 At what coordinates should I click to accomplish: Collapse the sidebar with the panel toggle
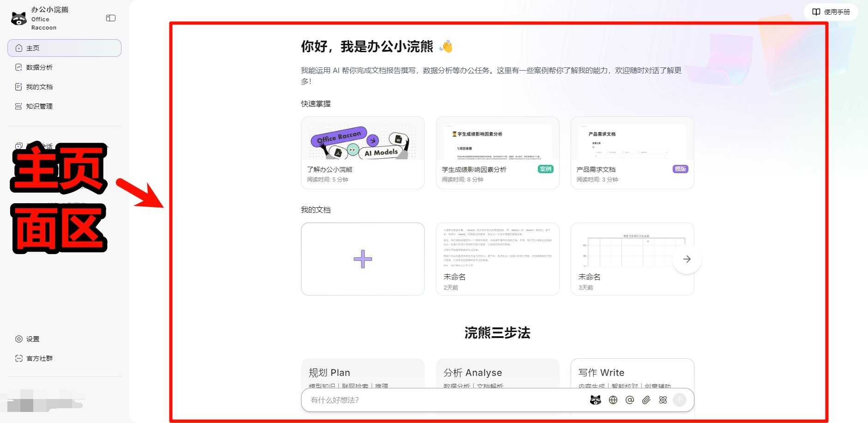(x=110, y=18)
